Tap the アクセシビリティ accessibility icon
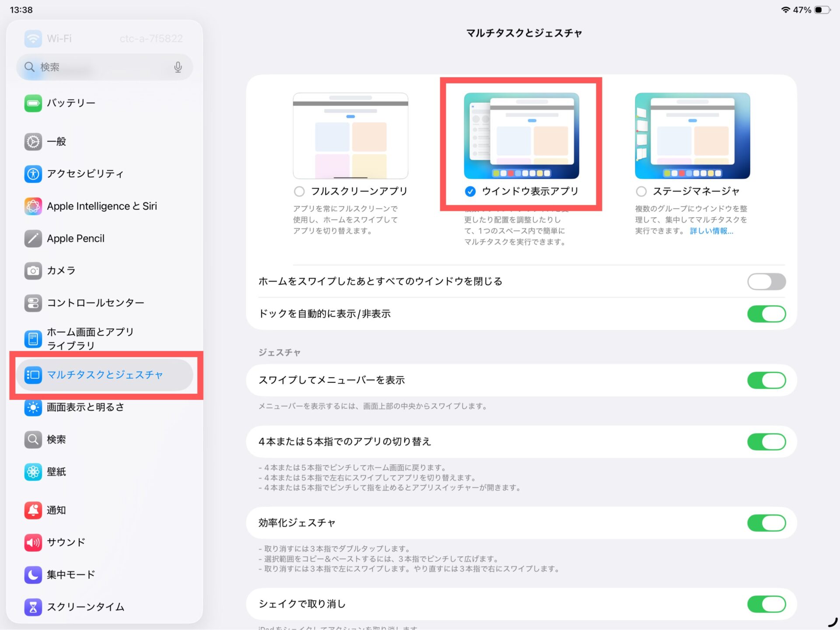This screenshot has width=840, height=630. (33, 174)
